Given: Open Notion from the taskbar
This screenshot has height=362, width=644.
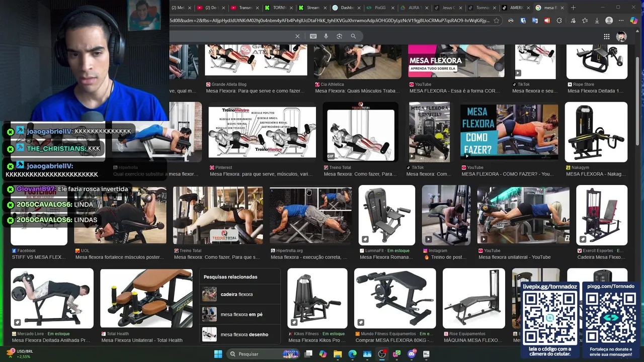Looking at the screenshot, I should 426,354.
